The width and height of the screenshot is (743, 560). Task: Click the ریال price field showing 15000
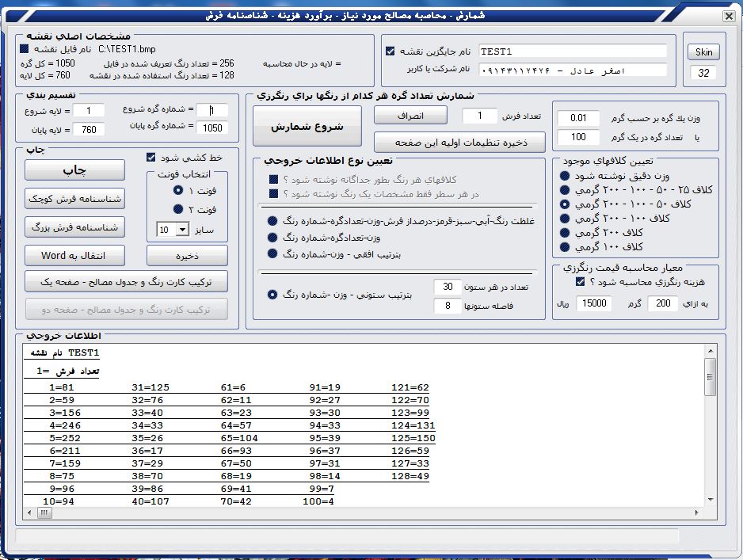point(592,303)
